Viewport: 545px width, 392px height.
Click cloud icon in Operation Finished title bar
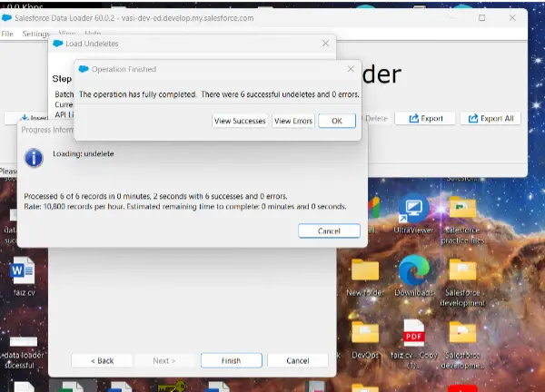[84, 69]
